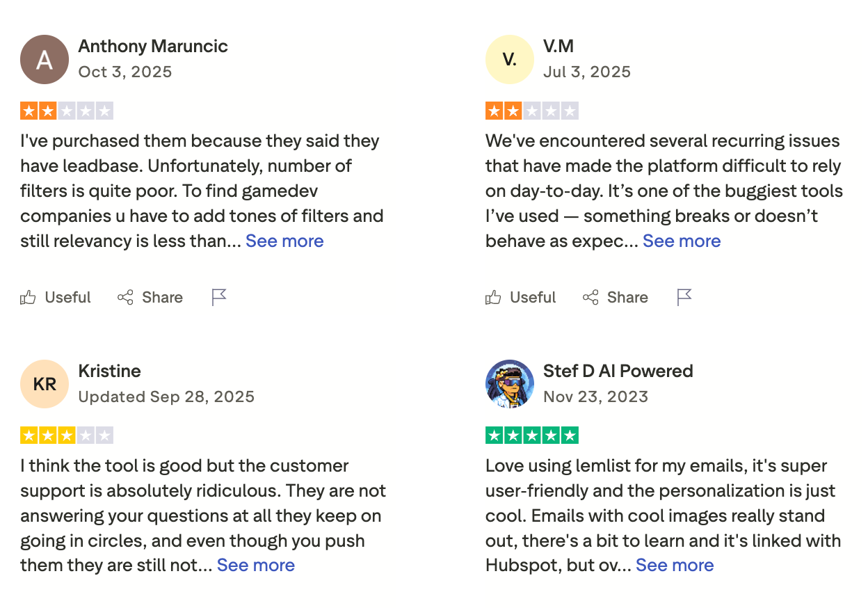Screen dimensions: 868x608
Task: Report V.M's review using the flag icon
Action: point(684,297)
